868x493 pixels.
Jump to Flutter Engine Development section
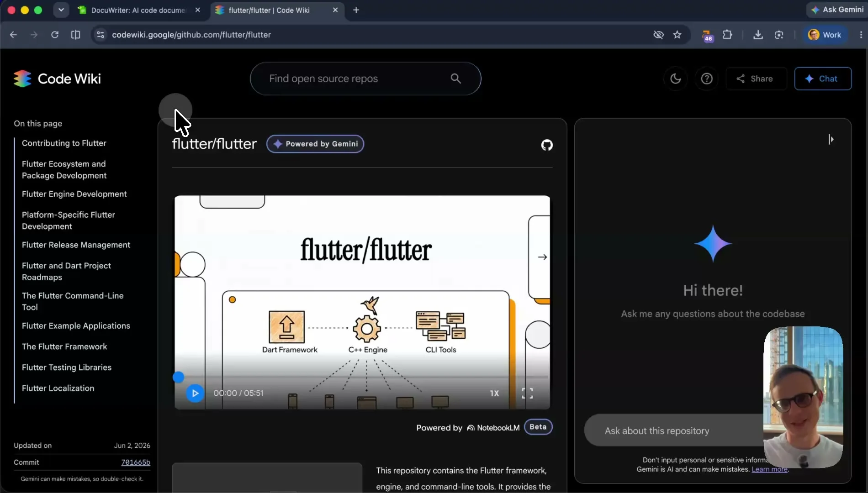click(74, 194)
